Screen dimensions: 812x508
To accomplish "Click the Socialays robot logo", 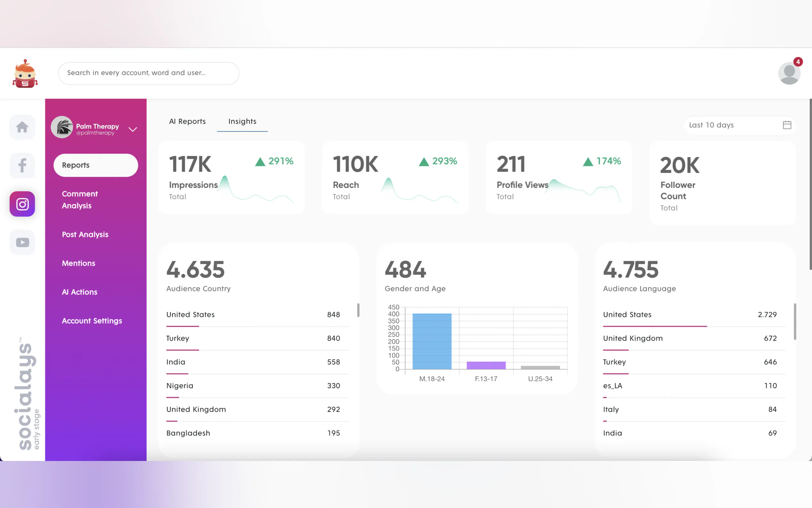I will pos(25,74).
